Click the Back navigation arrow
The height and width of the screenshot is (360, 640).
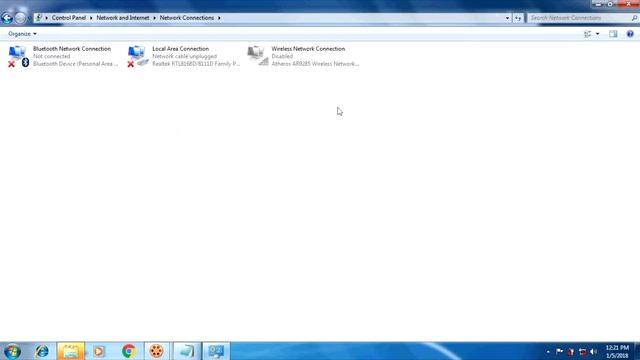pos(7,18)
